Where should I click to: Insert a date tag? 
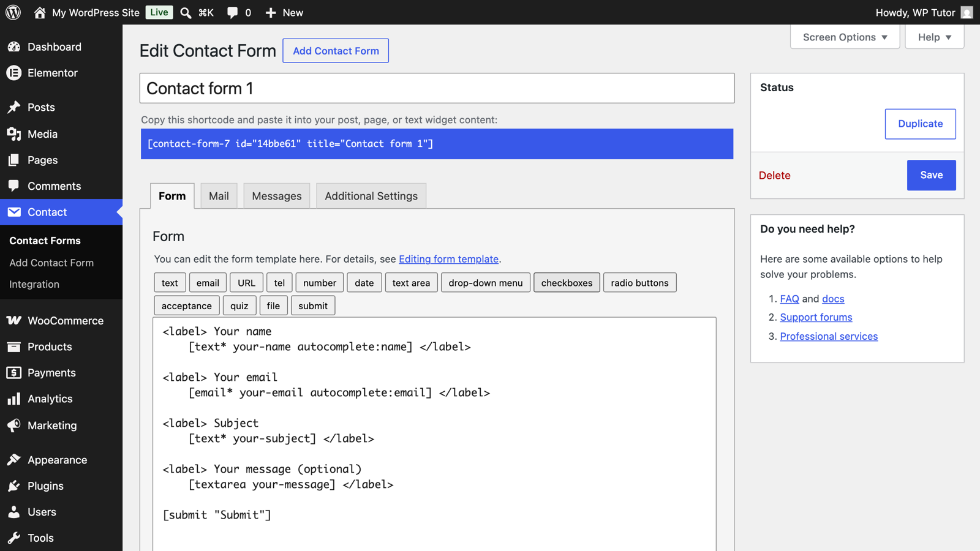[x=364, y=283]
